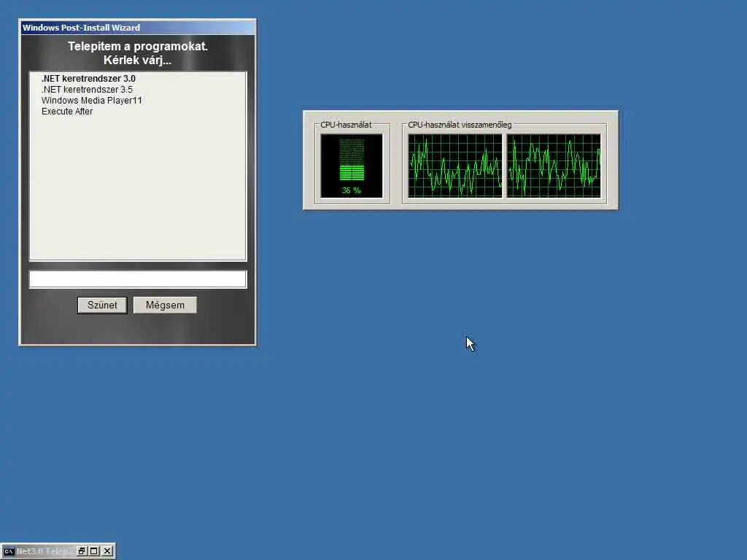Select Execute After list entry

[67, 112]
